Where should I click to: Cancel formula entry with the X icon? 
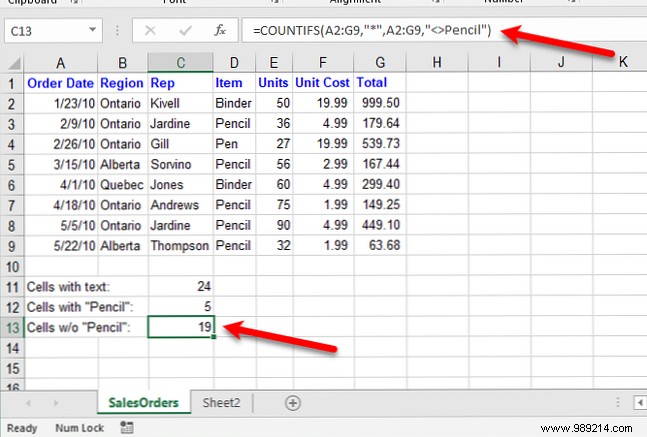pyautogui.click(x=150, y=30)
